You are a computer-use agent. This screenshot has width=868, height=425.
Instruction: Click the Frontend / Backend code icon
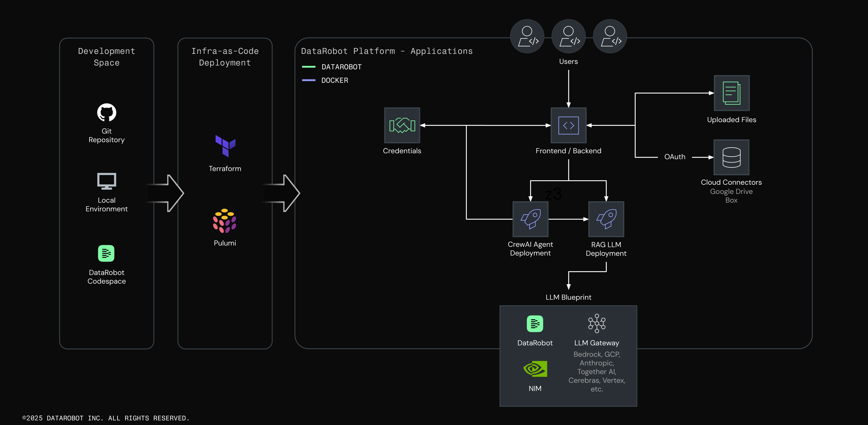click(x=568, y=125)
